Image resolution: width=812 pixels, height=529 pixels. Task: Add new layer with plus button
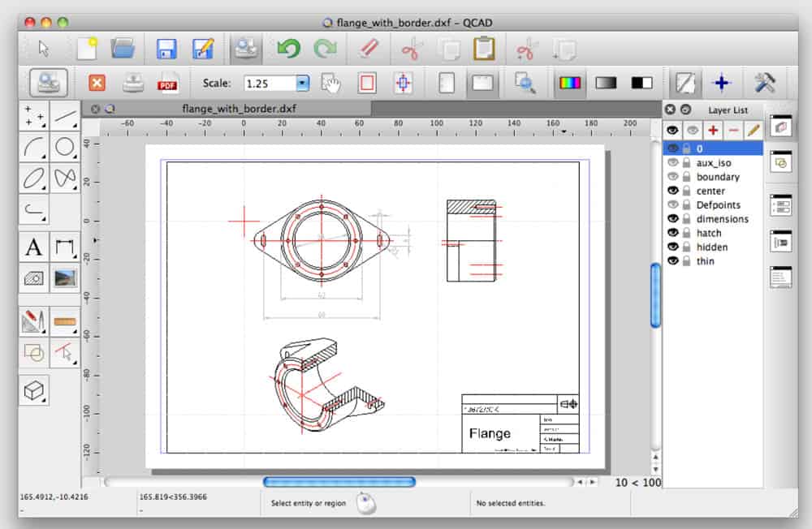(713, 130)
